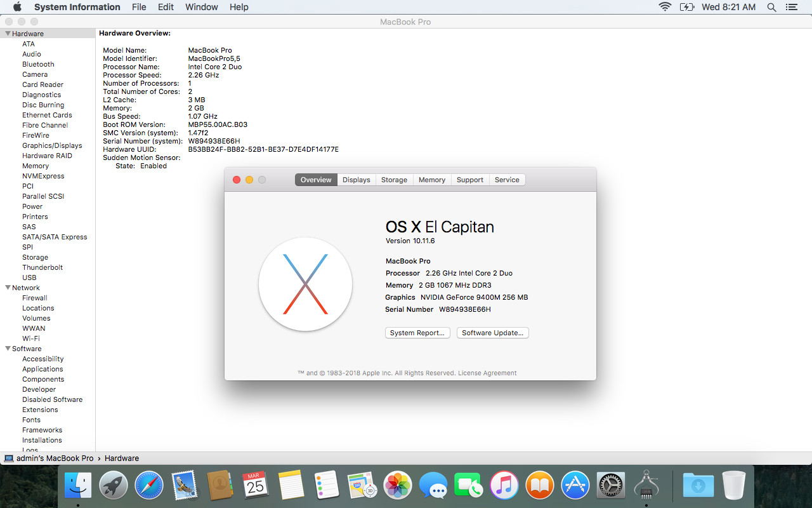812x508 pixels.
Task: Open FaceTime from the Dock
Action: tap(469, 486)
